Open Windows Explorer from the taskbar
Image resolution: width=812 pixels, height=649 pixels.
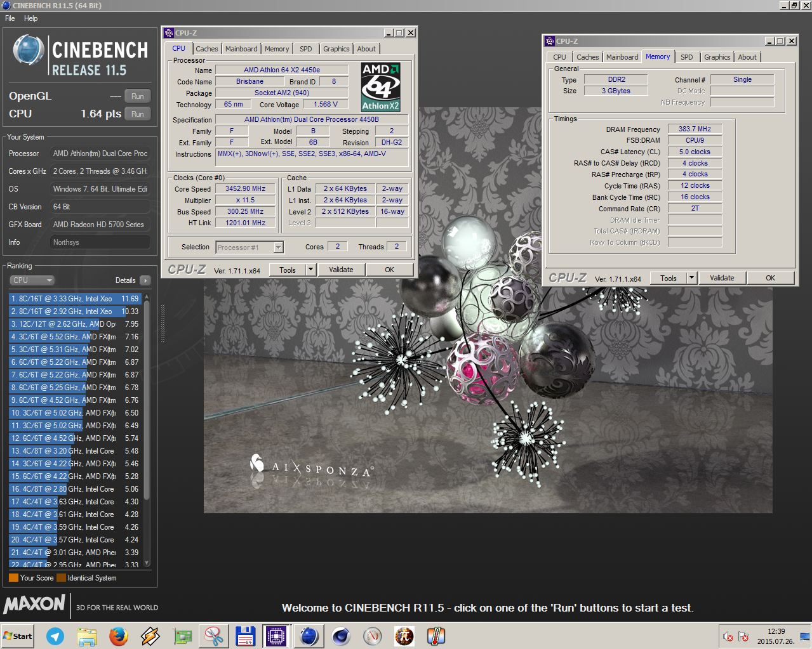tap(87, 636)
